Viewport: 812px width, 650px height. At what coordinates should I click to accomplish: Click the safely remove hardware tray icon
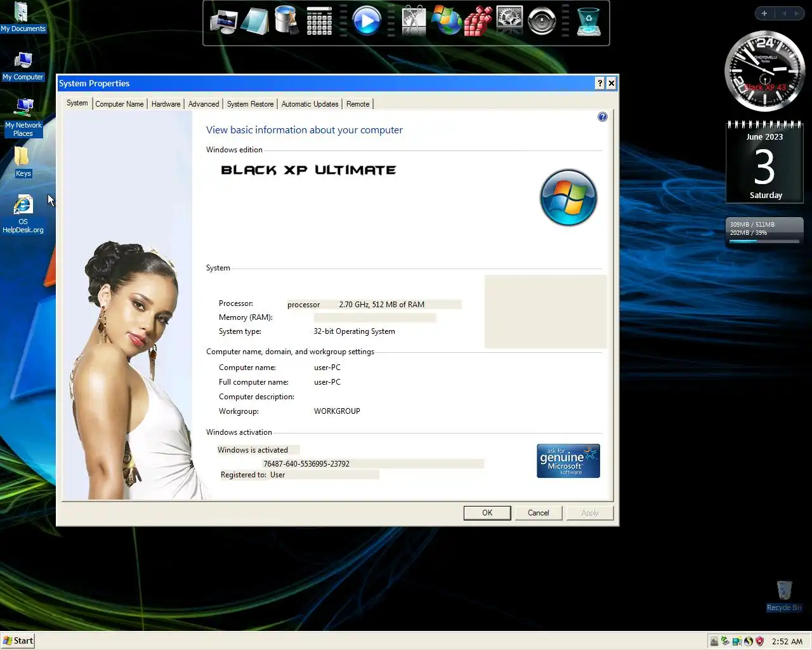[x=725, y=641]
